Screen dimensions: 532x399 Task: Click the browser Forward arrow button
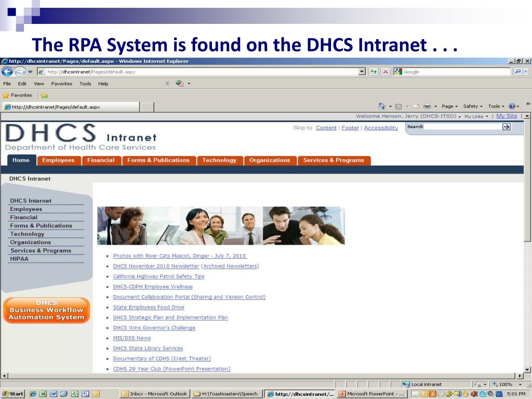[x=20, y=72]
